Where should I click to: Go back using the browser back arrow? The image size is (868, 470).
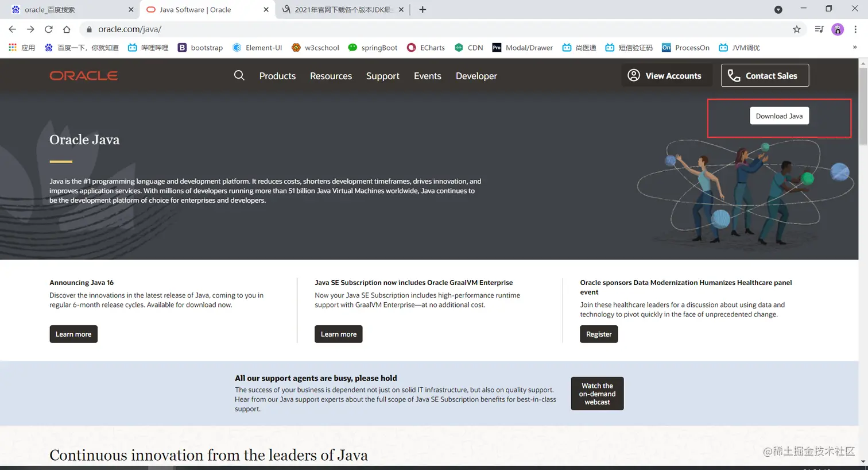[x=13, y=29]
